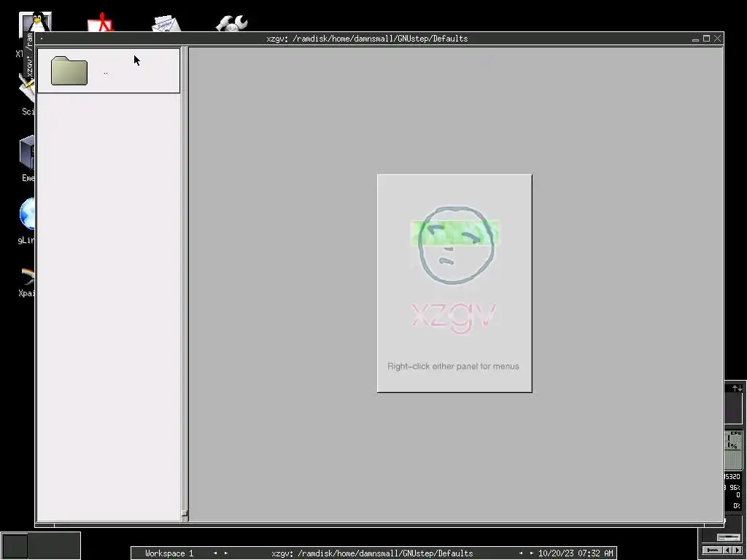747x560 pixels.
Task: Minimize the xzgv window
Action: pos(695,39)
